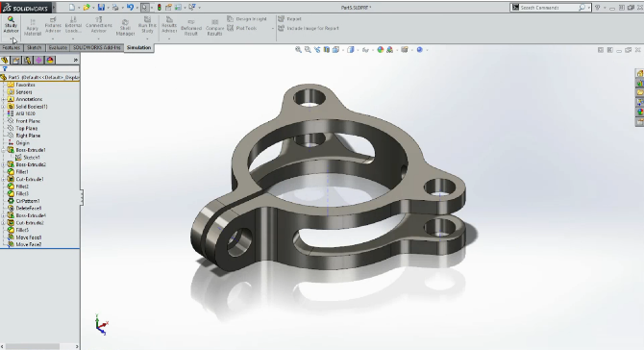Open the ConfigurationManager tab icon
Screen dimensions: 644x350
point(27,60)
